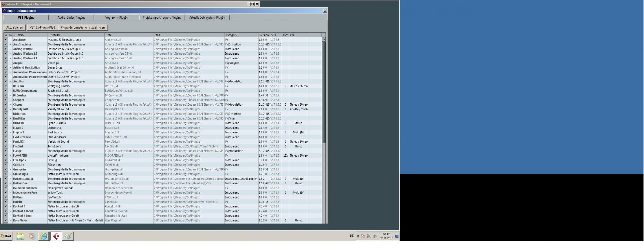The width and height of the screenshot is (644, 250).
Task: Sort by the SDK column header
Action: click(276, 35)
